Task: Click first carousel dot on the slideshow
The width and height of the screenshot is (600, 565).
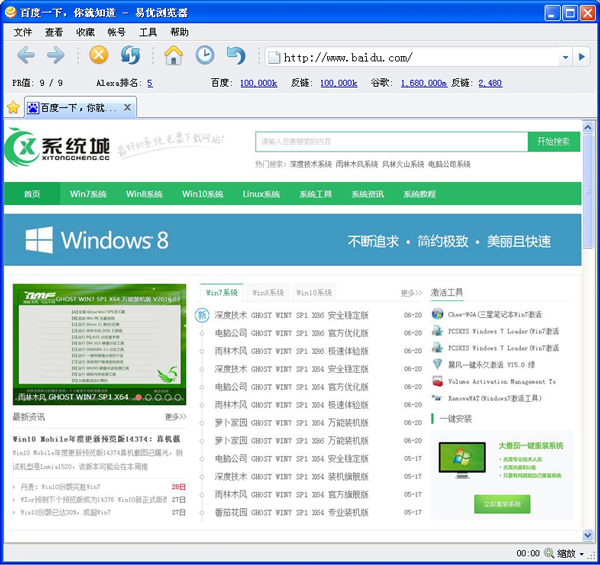Action: [138, 397]
